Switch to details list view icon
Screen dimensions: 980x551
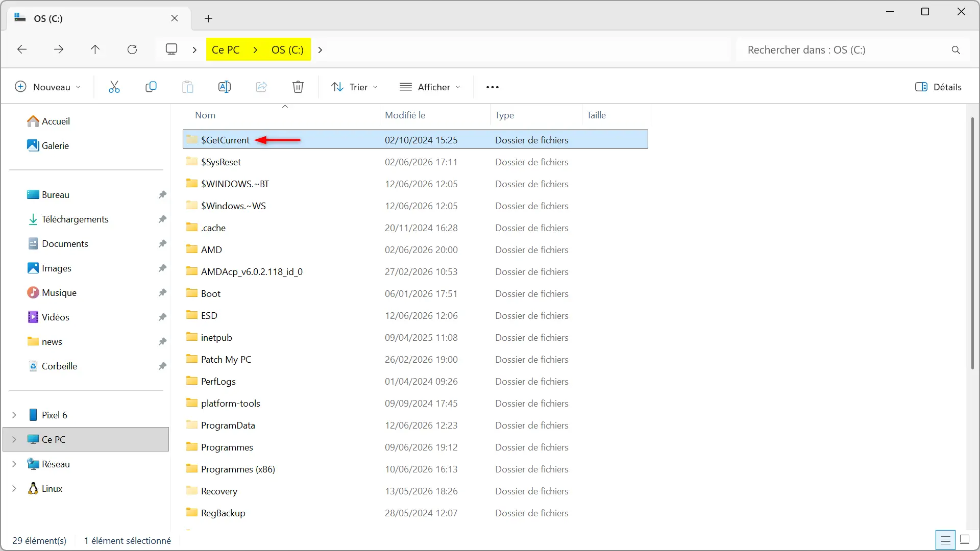coord(945,540)
